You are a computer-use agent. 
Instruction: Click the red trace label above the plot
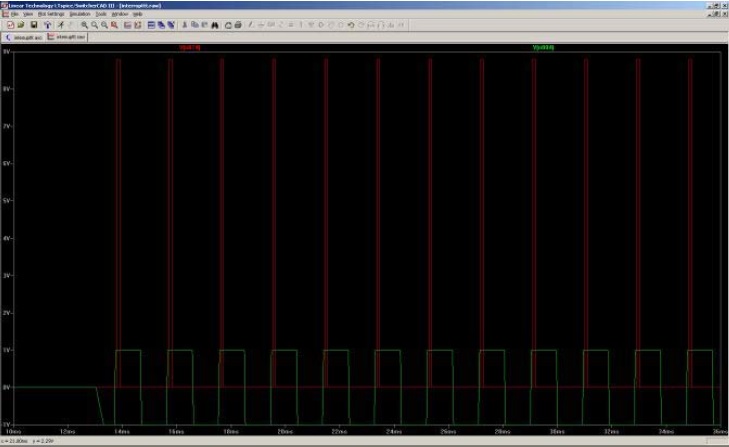point(190,47)
